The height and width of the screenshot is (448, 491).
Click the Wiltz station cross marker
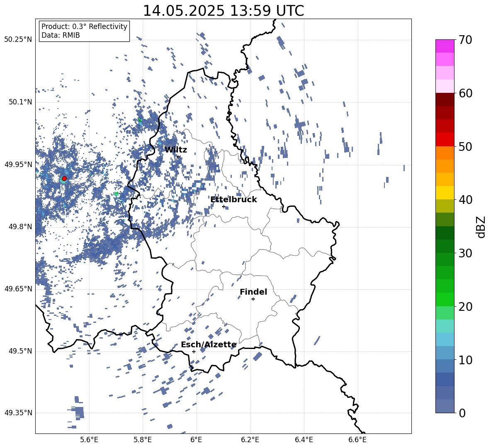pos(178,157)
